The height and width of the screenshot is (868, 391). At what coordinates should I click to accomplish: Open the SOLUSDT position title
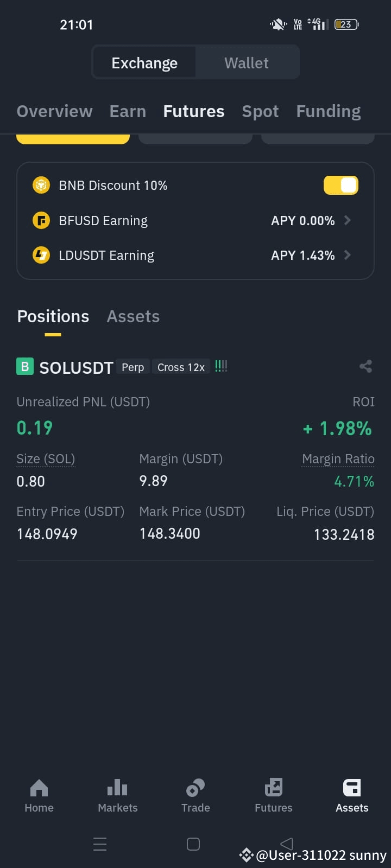[x=76, y=368]
